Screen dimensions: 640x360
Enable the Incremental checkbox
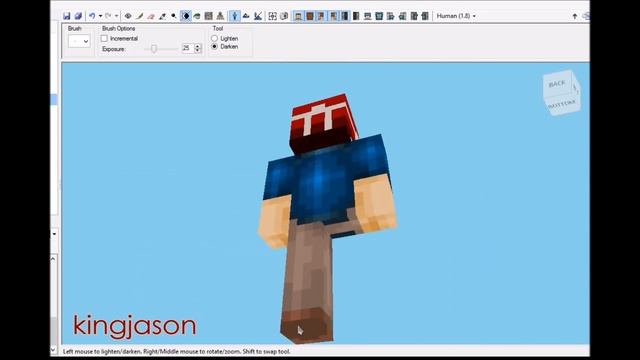[104, 38]
